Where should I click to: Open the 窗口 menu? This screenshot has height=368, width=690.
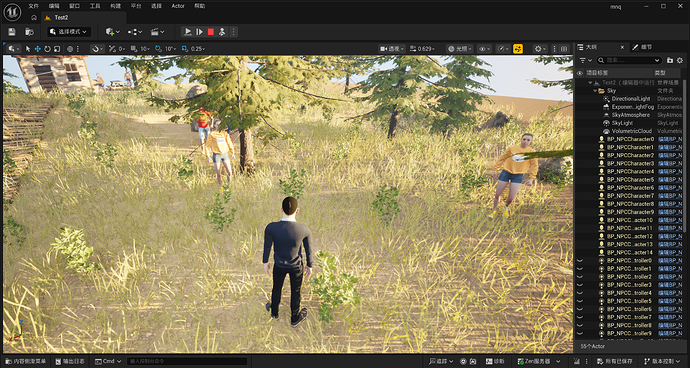[75, 6]
